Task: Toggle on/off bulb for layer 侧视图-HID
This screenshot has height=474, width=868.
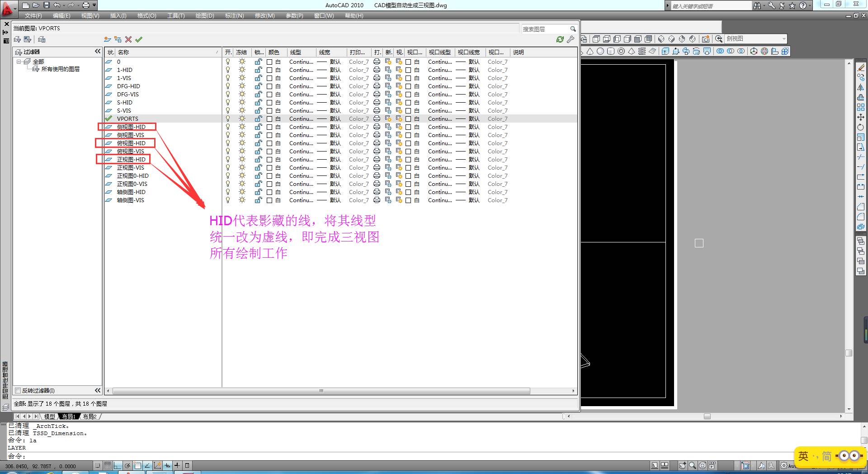Action: (228, 127)
